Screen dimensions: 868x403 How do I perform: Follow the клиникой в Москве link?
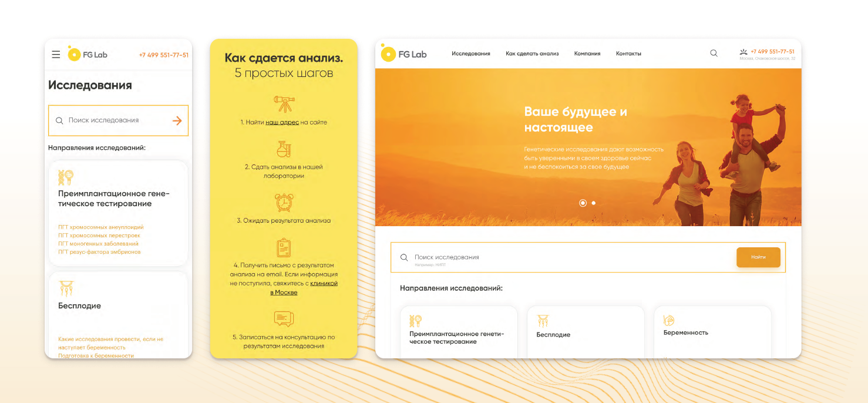point(304,288)
